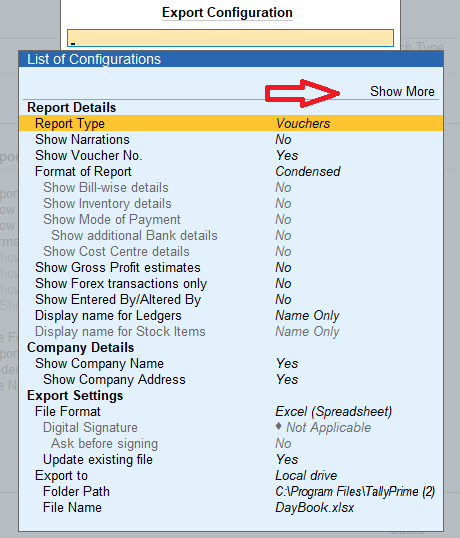This screenshot has width=460, height=538.
Task: Toggle Show Gross Profit estimates
Action: click(231, 268)
